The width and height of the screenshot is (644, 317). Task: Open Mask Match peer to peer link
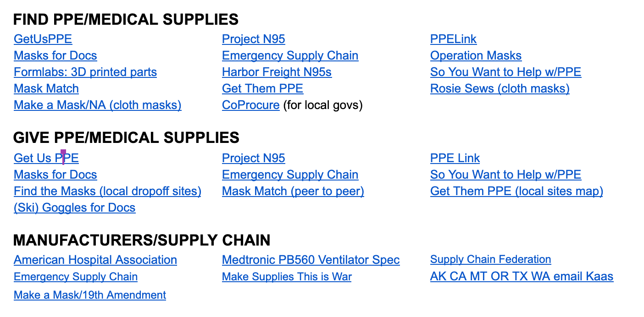[x=293, y=191]
